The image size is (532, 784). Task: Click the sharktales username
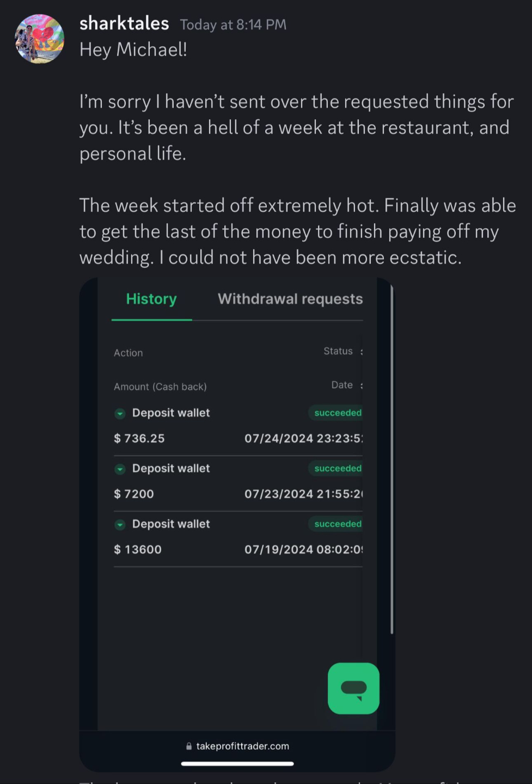pos(124,23)
